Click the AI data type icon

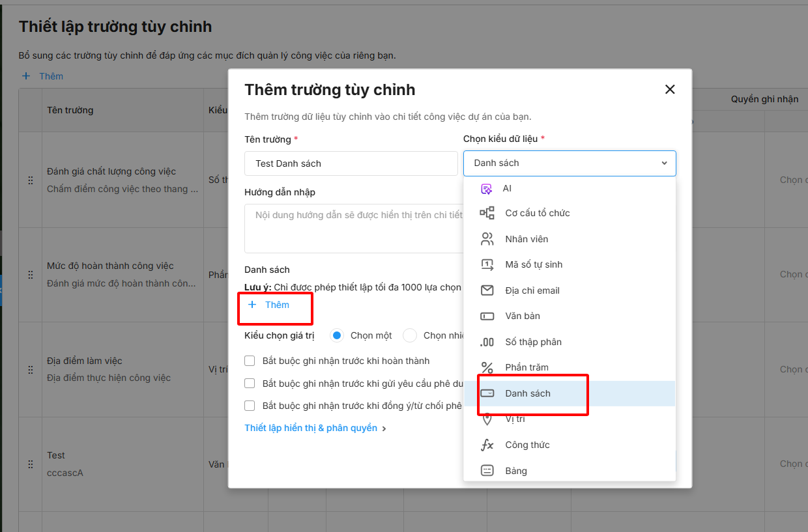486,189
